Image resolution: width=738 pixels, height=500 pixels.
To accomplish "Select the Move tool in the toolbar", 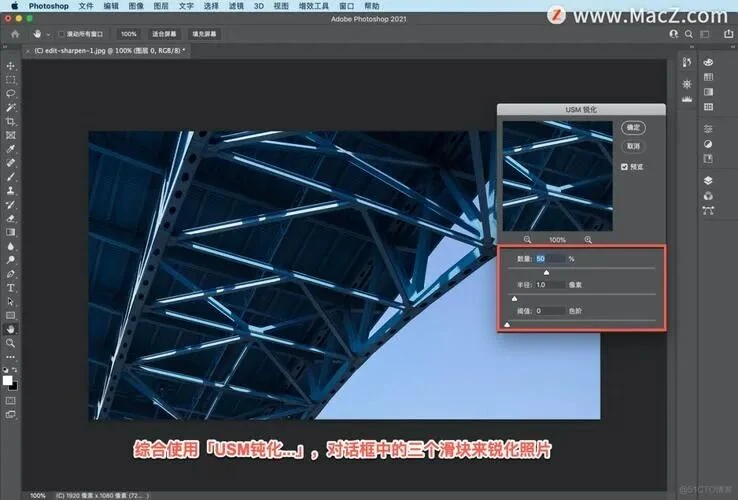I will click(x=11, y=66).
